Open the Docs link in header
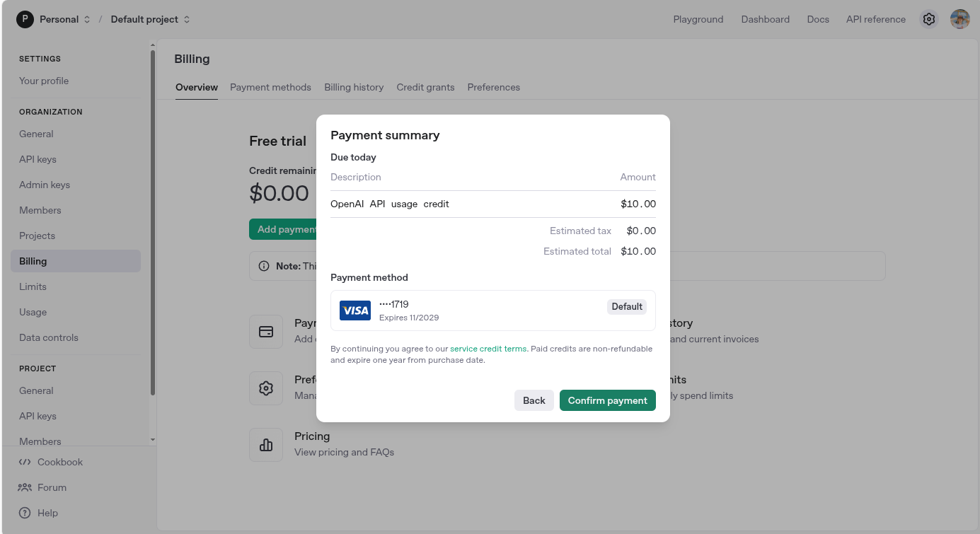Screen dimensions: 980x534 818,19
